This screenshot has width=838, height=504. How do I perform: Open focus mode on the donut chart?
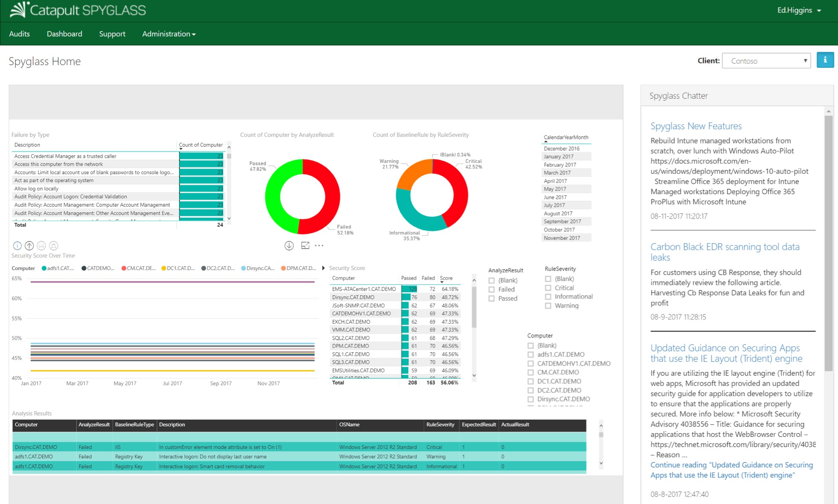pos(305,246)
